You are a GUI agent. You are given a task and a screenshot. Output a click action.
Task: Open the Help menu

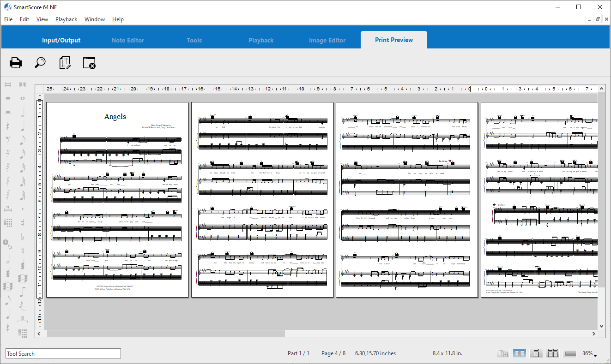click(x=118, y=19)
